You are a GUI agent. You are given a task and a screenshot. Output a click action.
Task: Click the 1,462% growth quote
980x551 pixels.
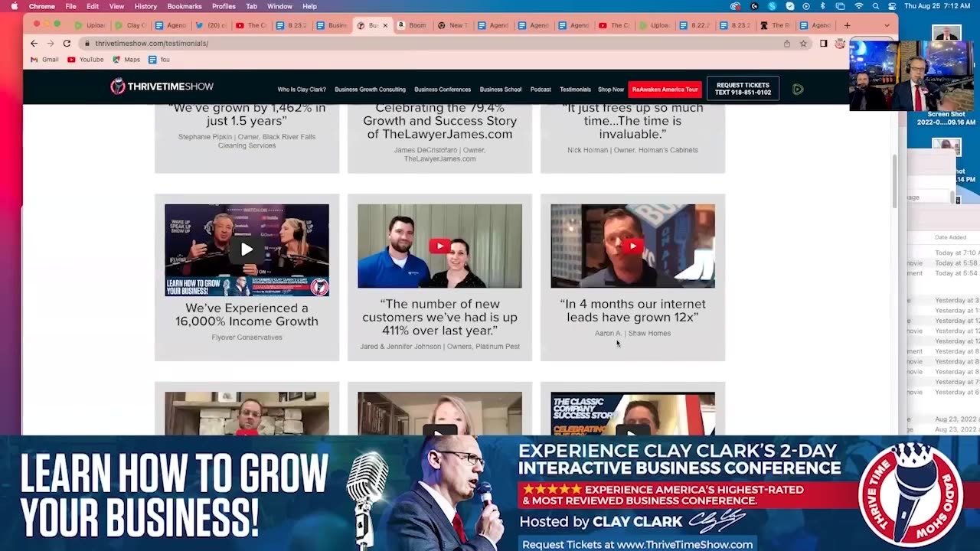click(247, 114)
